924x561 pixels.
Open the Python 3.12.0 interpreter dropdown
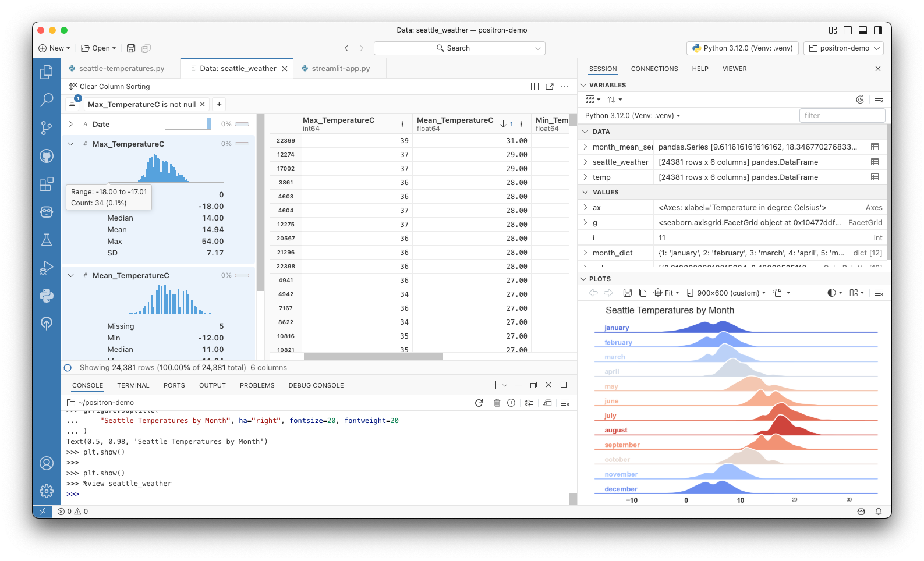742,48
